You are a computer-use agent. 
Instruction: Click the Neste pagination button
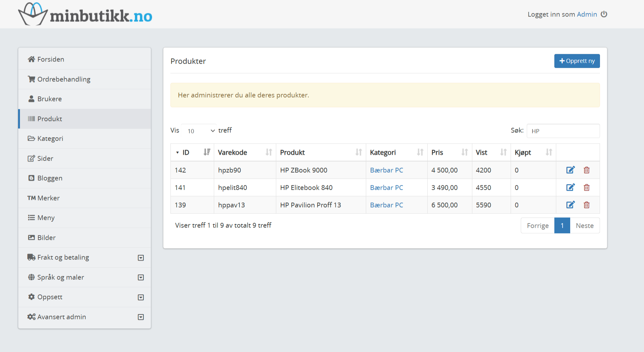point(584,226)
